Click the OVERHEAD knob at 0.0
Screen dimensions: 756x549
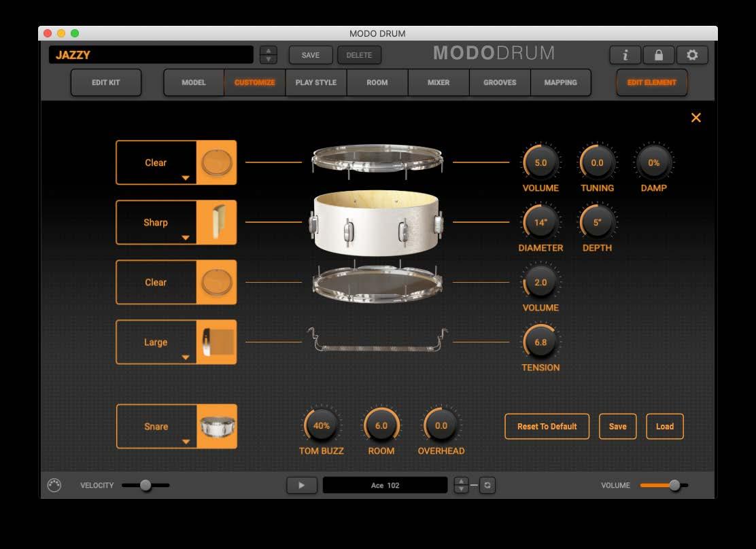tap(441, 425)
